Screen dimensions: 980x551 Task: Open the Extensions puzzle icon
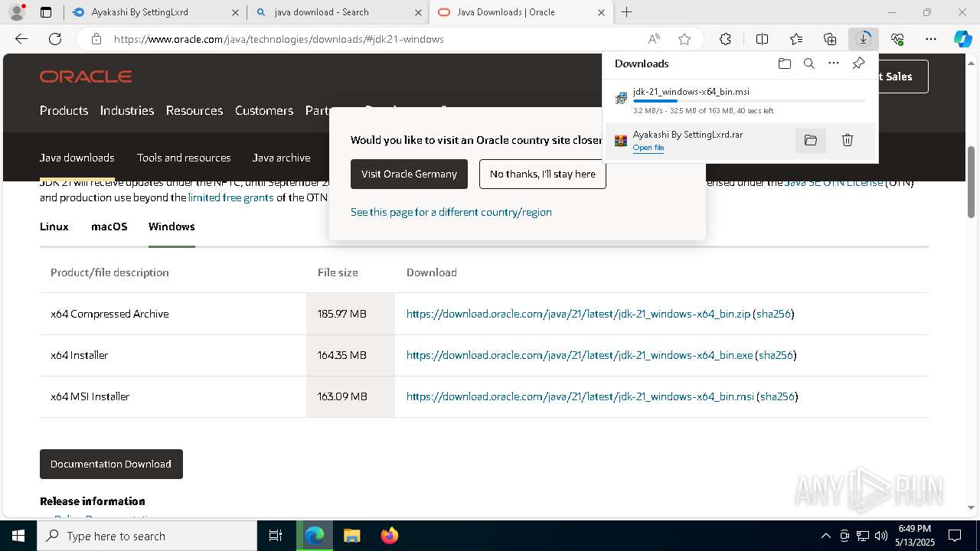(x=725, y=39)
